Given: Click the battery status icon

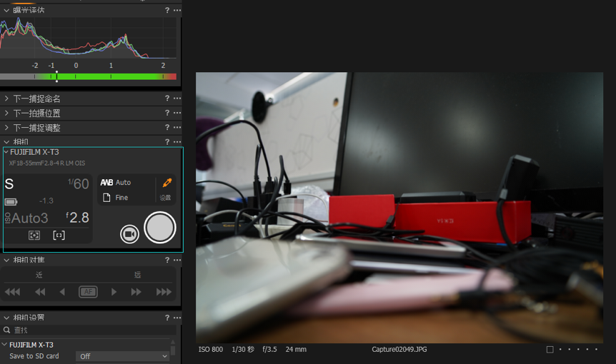Looking at the screenshot, I should [x=11, y=201].
